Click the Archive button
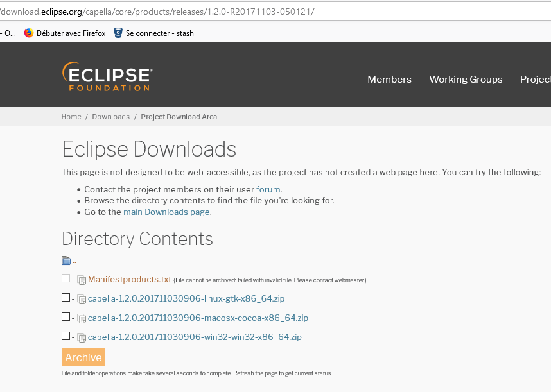Image resolution: width=551 pixels, height=392 pixels. point(83,357)
